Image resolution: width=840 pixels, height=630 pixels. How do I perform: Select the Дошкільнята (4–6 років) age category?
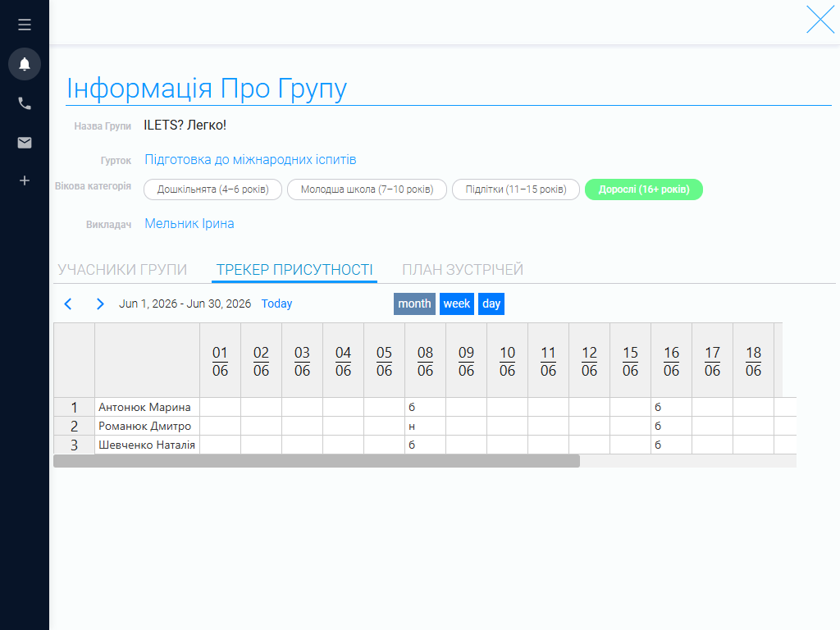[x=212, y=189]
